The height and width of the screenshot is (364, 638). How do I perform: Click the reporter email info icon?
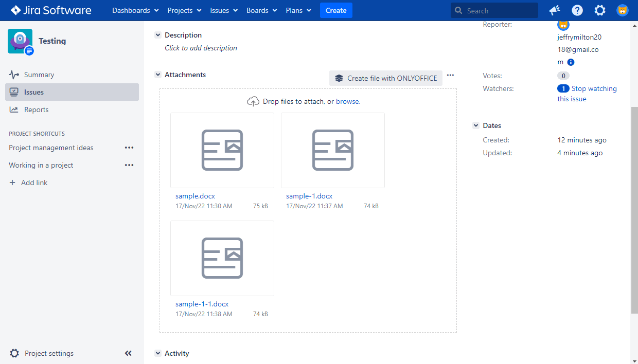(x=571, y=62)
